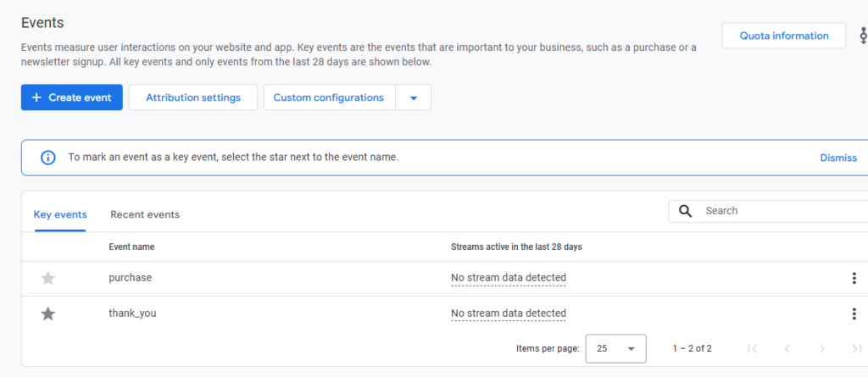Image resolution: width=868 pixels, height=377 pixels.
Task: Click the info icon in the banner
Action: click(48, 158)
